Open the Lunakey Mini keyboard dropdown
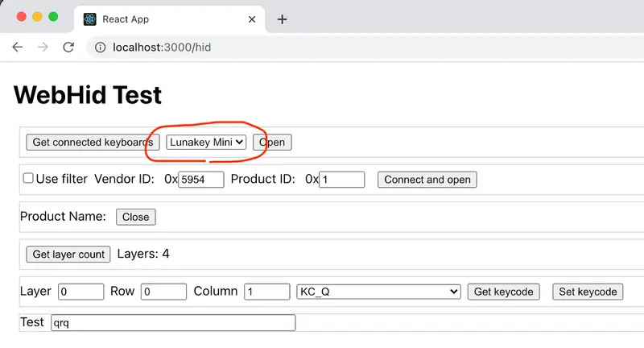Screen dimensions: 644x348 (206, 142)
